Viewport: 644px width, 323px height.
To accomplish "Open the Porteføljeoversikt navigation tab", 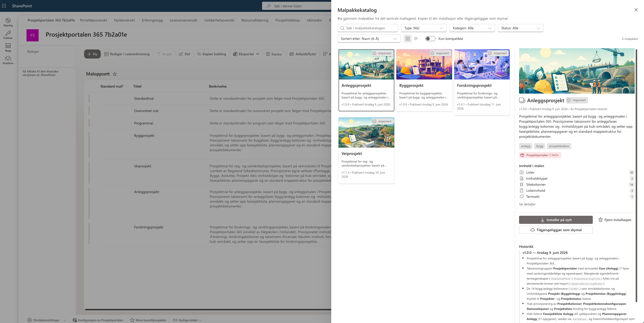I will click(94, 20).
